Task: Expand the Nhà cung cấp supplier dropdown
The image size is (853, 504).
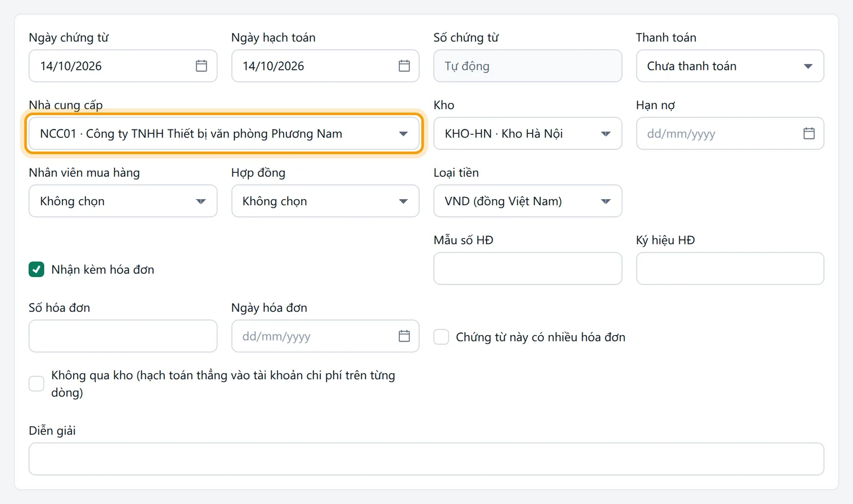Action: point(224,133)
